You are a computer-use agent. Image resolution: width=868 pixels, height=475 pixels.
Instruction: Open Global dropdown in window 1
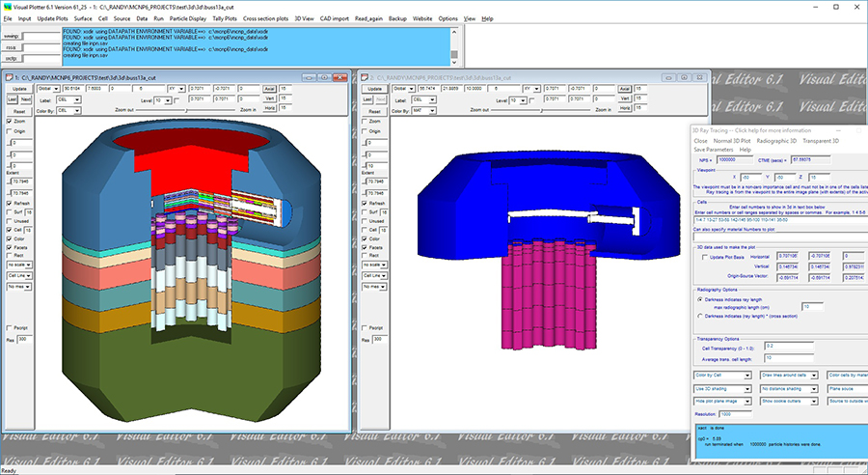pos(48,89)
